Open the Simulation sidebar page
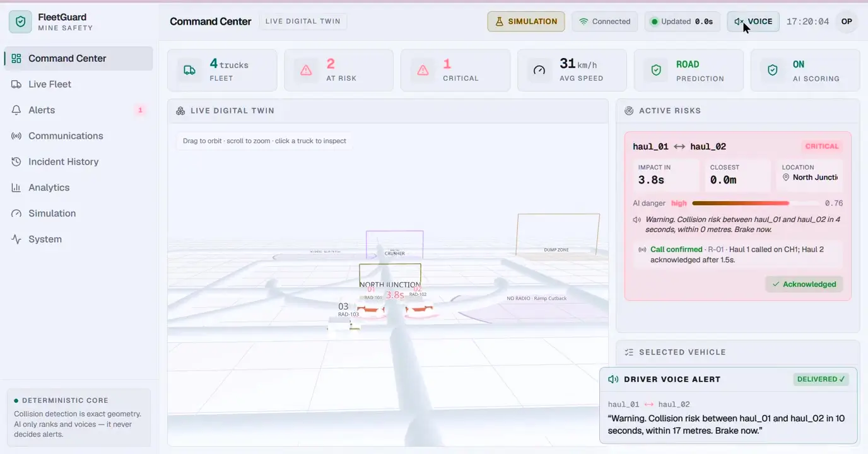This screenshot has width=868, height=454. [78, 214]
